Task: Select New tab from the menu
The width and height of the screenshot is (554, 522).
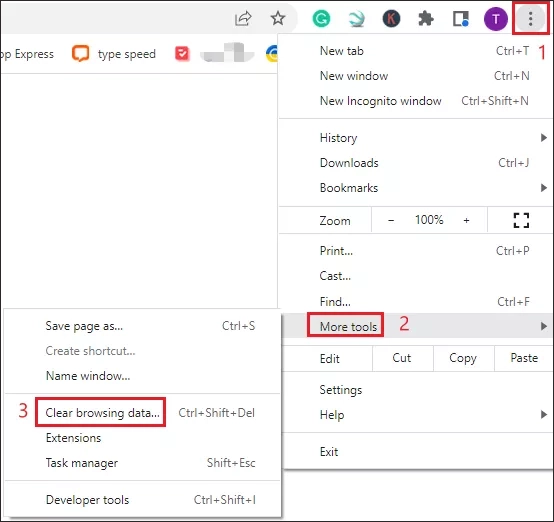Action: [x=416, y=51]
